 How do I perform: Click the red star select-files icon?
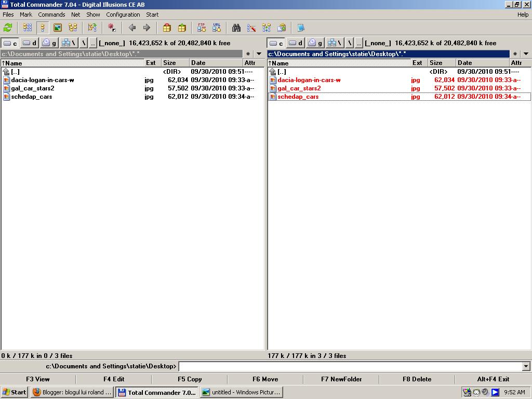[x=112, y=28]
